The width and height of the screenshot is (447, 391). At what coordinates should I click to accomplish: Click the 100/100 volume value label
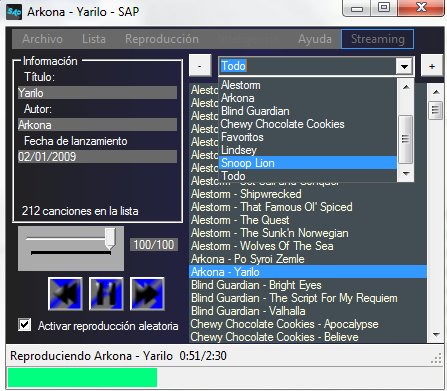[x=154, y=245]
